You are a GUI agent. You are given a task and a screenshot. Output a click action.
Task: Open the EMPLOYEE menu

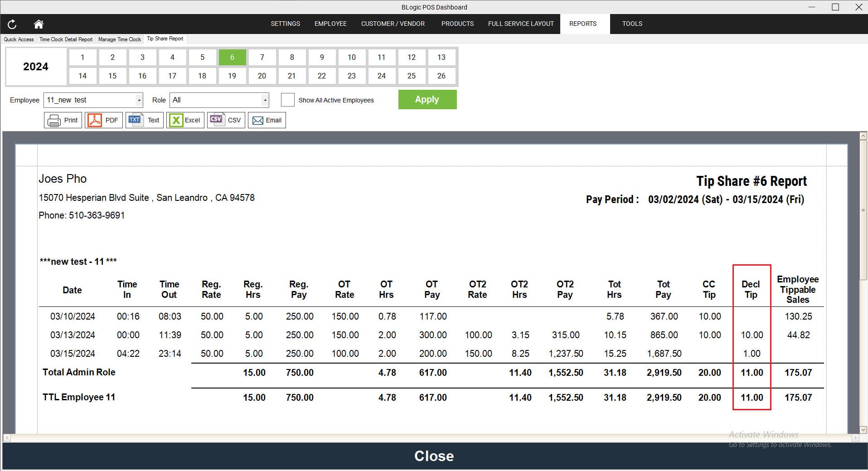pos(330,24)
